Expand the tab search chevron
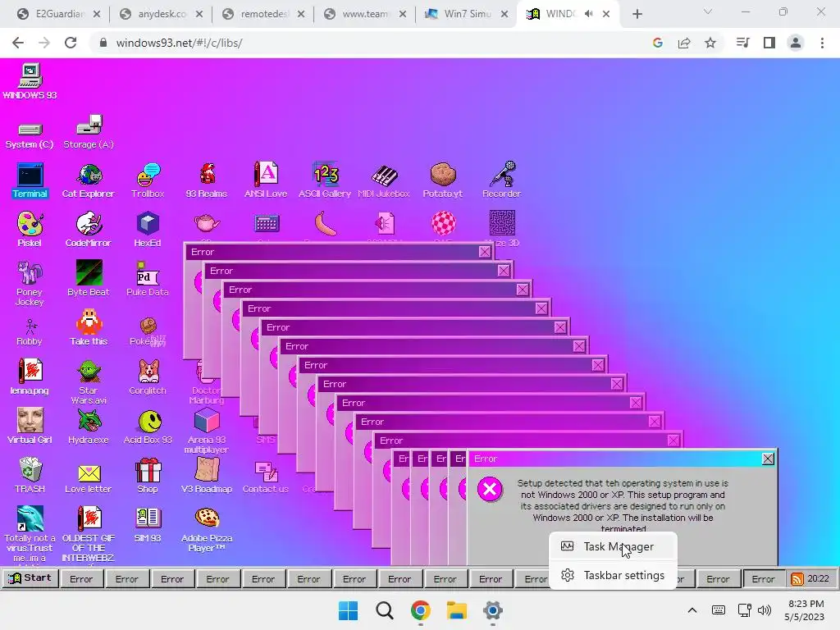 click(x=708, y=11)
